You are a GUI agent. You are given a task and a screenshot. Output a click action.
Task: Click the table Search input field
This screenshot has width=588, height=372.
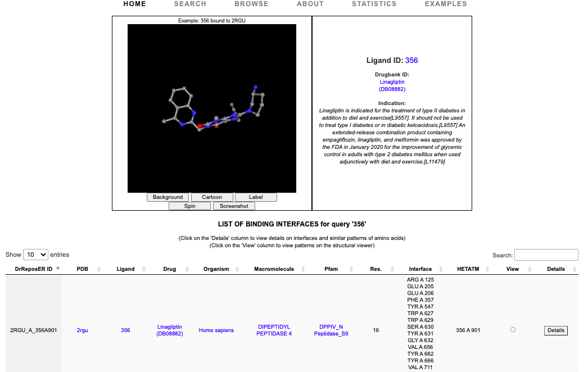click(546, 255)
